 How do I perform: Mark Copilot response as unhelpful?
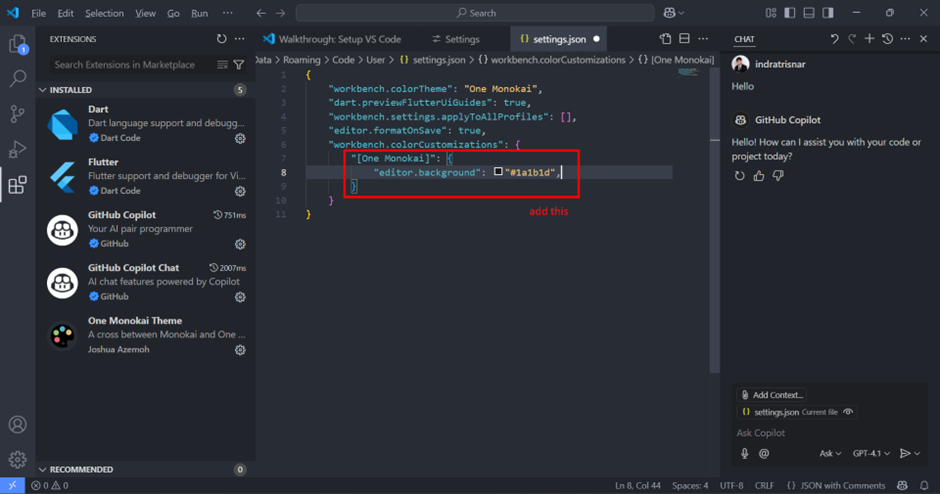click(778, 176)
